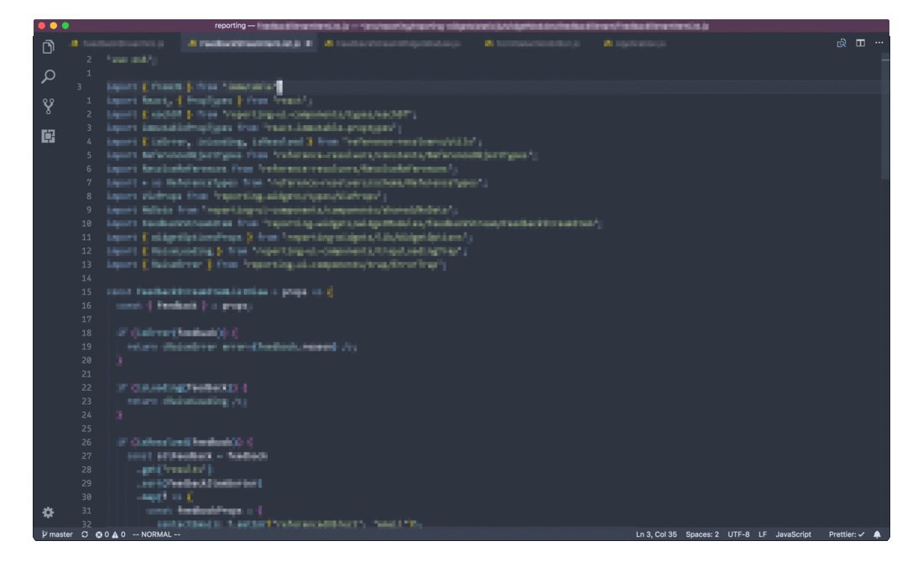Toggle the Problems panel via errors indicator

tap(107, 533)
